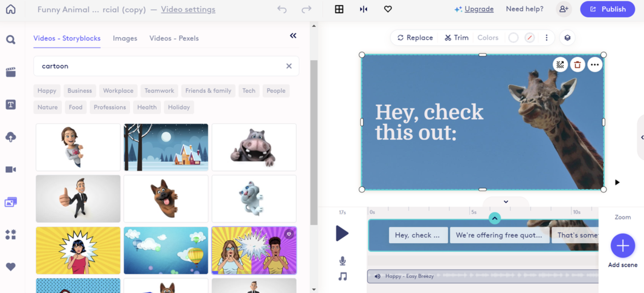Screen dimensions: 644x293
Task: Switch to Videos - Storyblocks tab
Action: coord(67,38)
